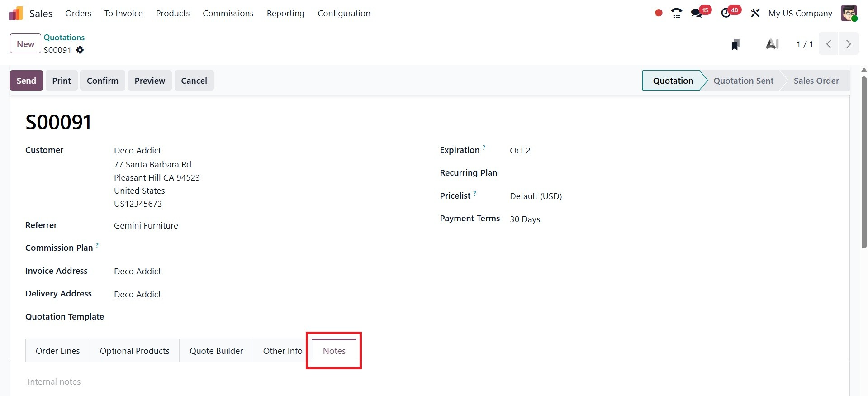Click the gear icon next to S00091
Screen dimensions: 868x396
pyautogui.click(x=80, y=50)
